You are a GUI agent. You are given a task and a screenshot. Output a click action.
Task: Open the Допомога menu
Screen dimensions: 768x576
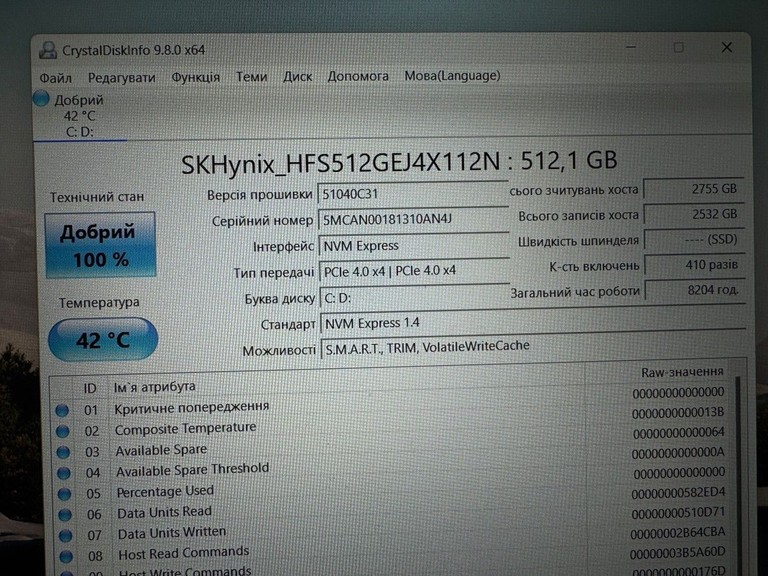click(358, 76)
